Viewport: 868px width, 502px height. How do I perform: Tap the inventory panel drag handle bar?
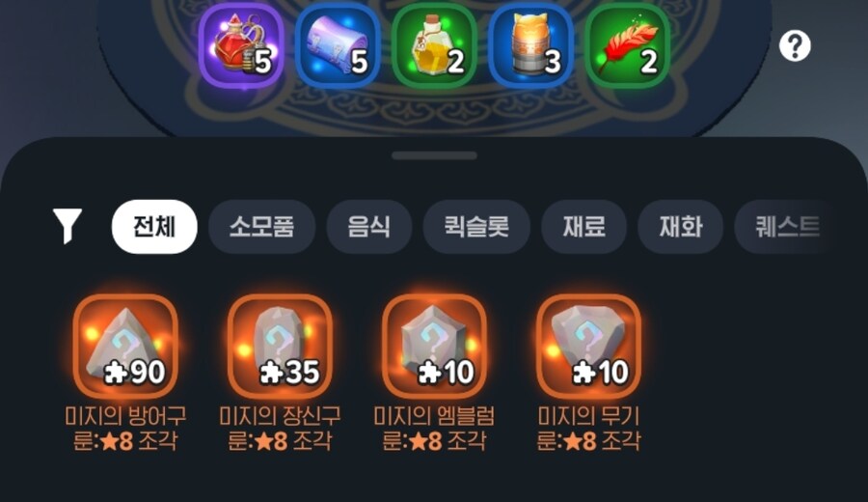[x=434, y=155]
